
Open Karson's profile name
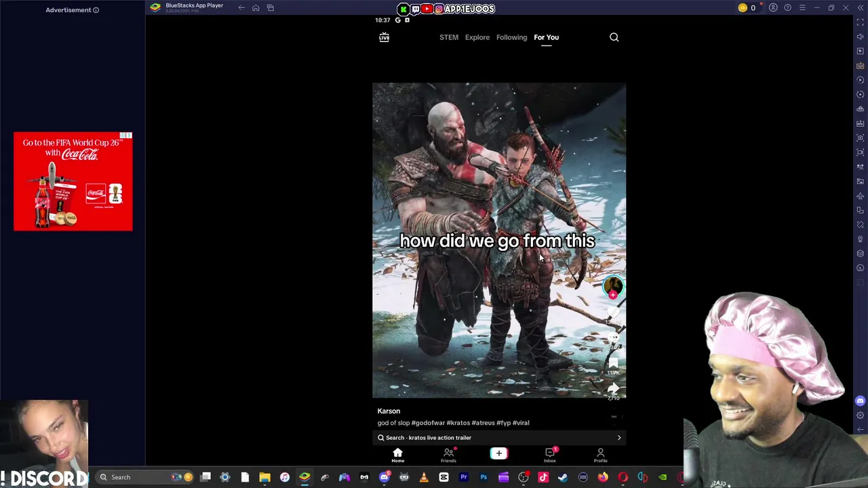(389, 411)
